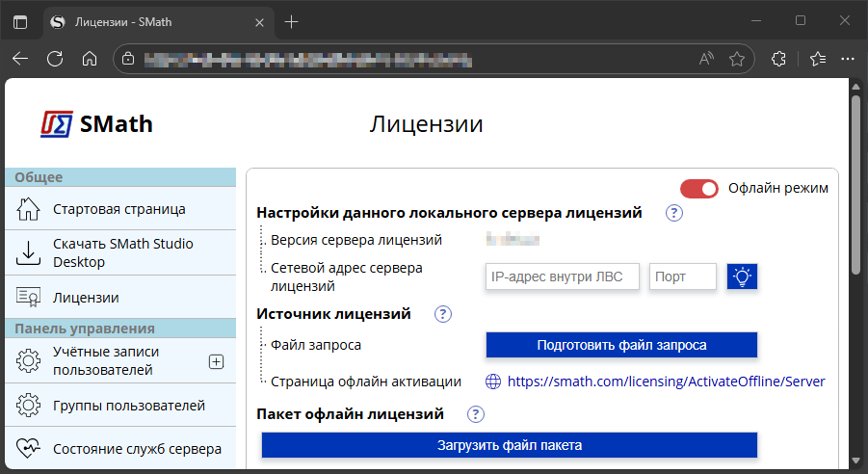Click the Сетевой адрес сервера лицензий label
Viewport: 868px width, 474px height.
pos(347,276)
